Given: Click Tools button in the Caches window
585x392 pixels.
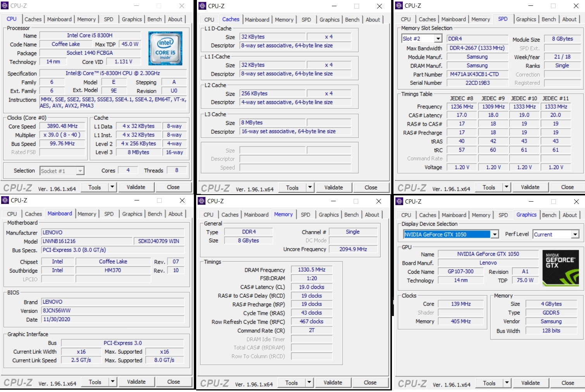Looking at the screenshot, I should click(292, 187).
